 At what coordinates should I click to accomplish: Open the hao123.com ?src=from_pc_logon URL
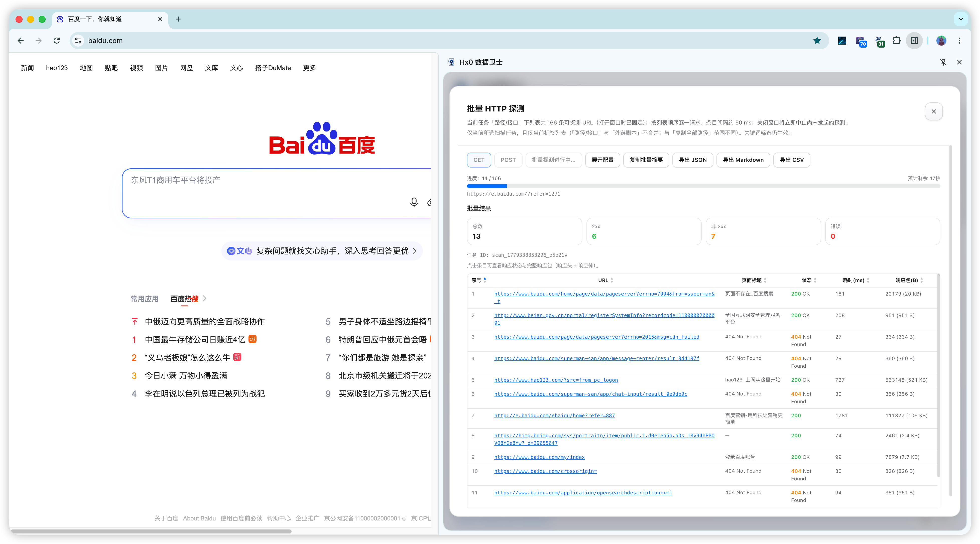coord(556,380)
